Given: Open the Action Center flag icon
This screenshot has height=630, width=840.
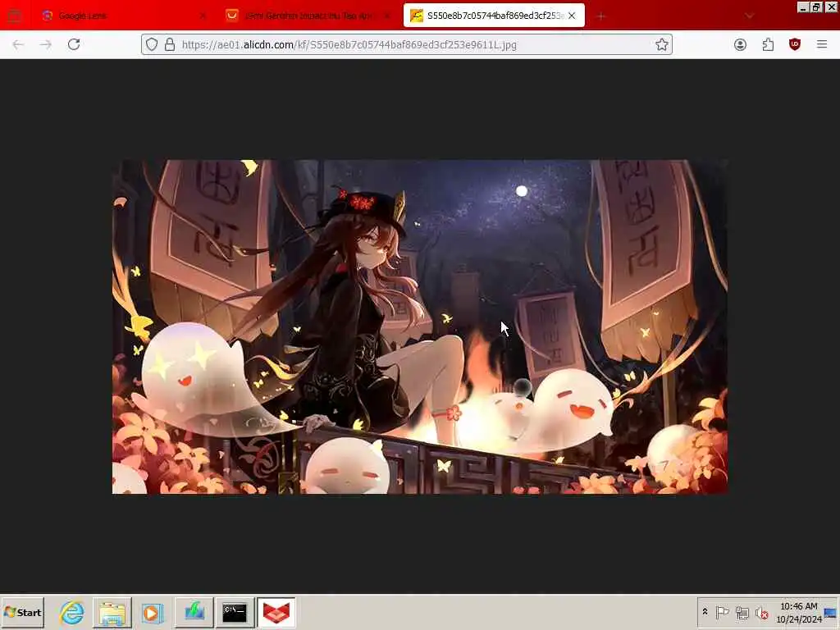Looking at the screenshot, I should [722, 612].
